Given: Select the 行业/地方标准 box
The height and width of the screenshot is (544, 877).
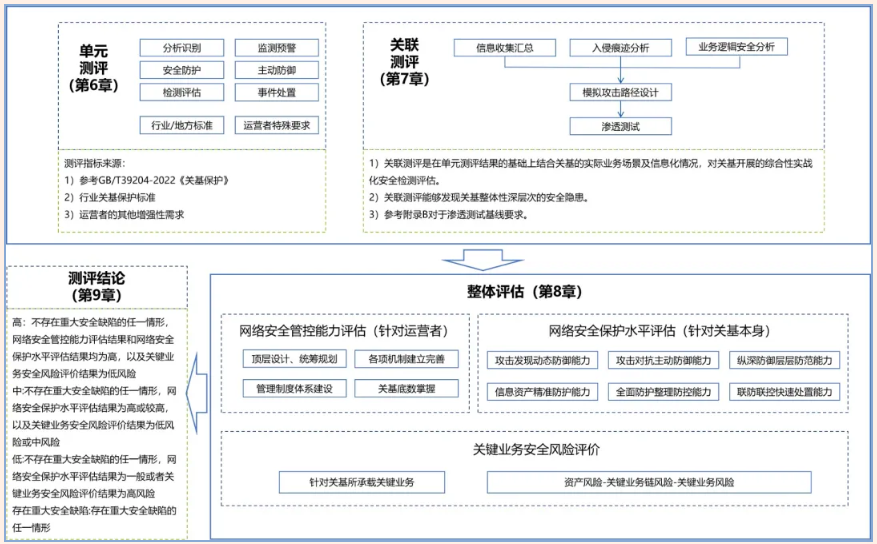Looking at the screenshot, I should 182,126.
